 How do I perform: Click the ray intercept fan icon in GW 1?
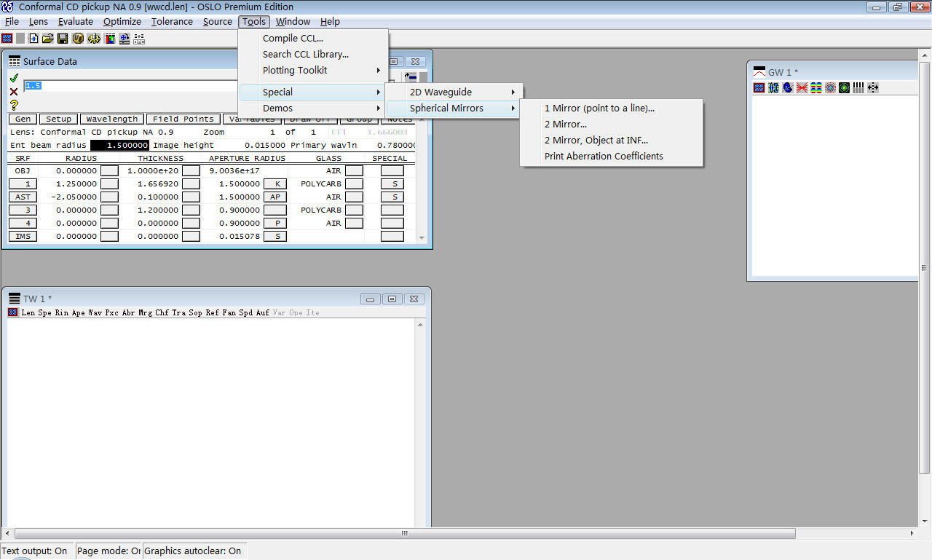click(x=802, y=87)
